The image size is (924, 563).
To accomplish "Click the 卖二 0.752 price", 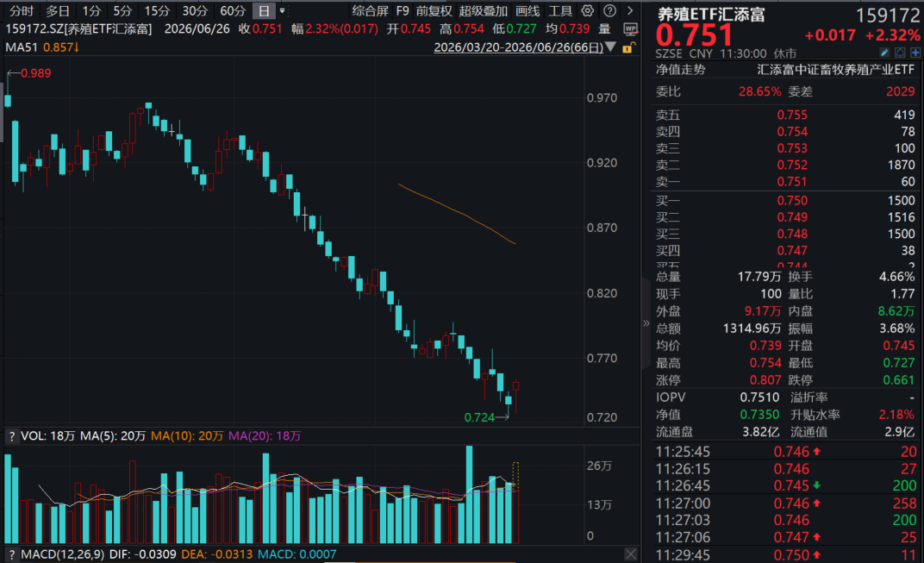I will coord(792,165).
